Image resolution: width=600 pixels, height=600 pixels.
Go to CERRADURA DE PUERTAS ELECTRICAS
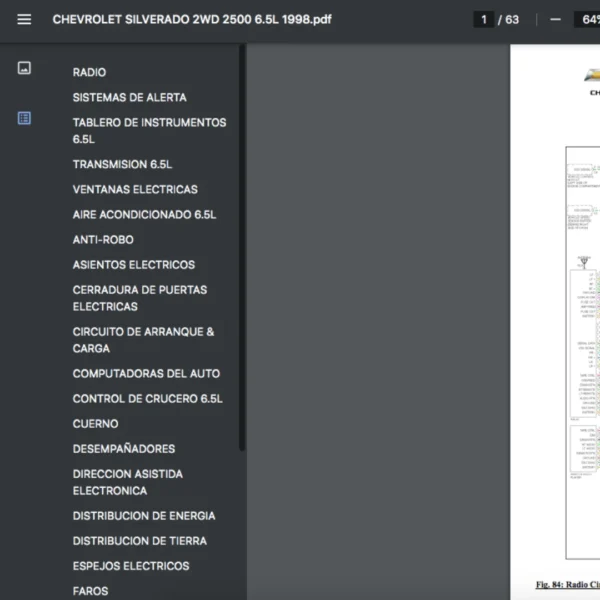coord(140,298)
